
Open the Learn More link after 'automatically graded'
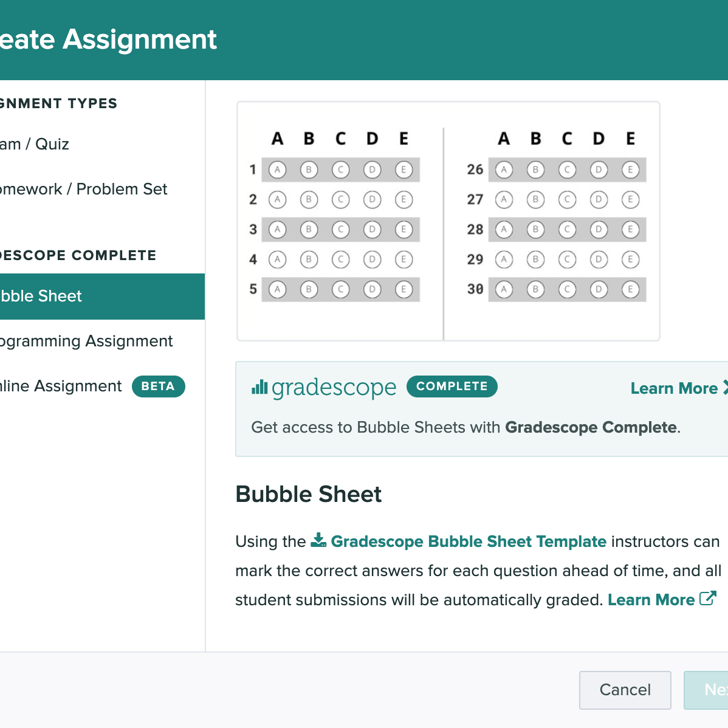pos(651,600)
